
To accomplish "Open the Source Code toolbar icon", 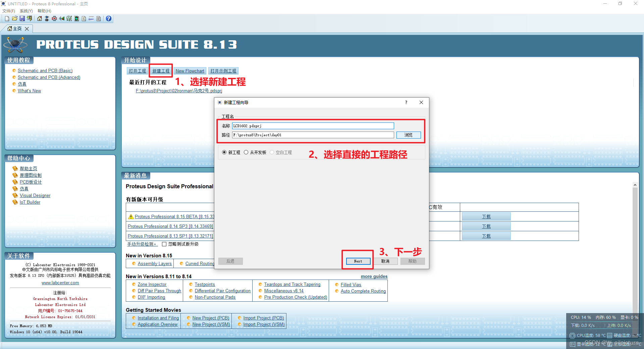I will [91, 18].
